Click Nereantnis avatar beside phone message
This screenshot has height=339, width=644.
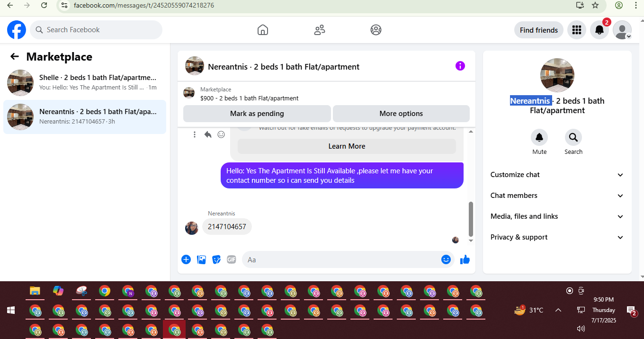pyautogui.click(x=192, y=228)
